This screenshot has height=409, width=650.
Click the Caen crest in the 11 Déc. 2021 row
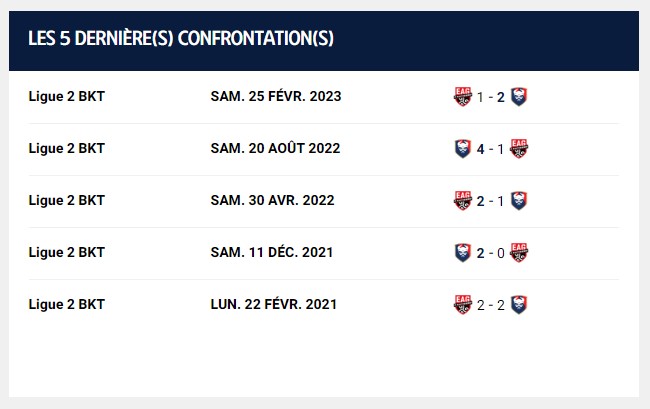[463, 253]
